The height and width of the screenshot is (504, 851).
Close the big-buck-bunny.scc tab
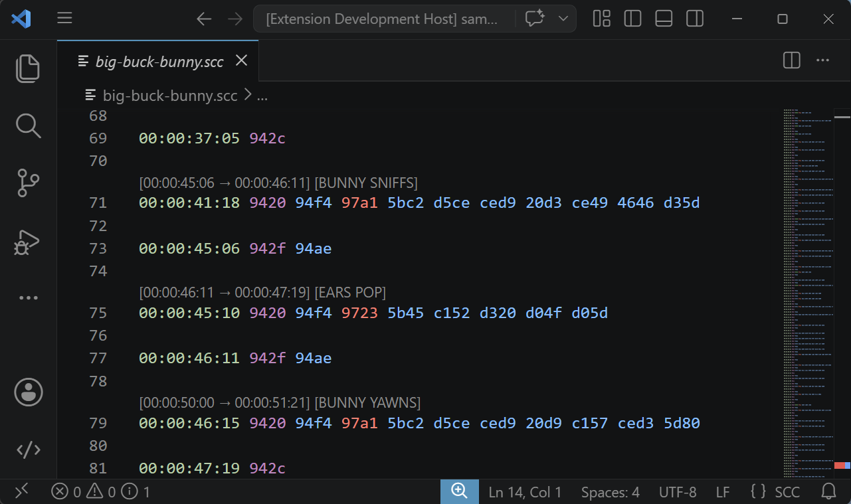click(x=242, y=60)
